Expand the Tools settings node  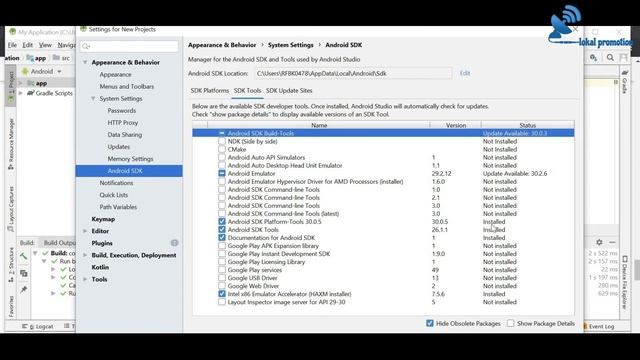click(85, 279)
